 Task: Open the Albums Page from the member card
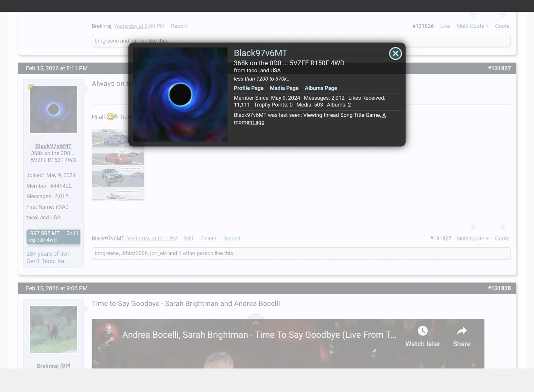(x=320, y=88)
